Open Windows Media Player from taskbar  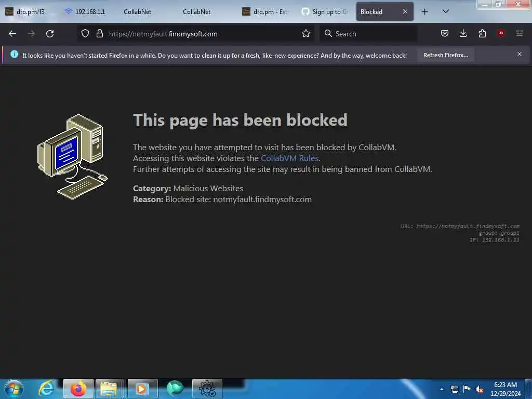tap(142, 389)
